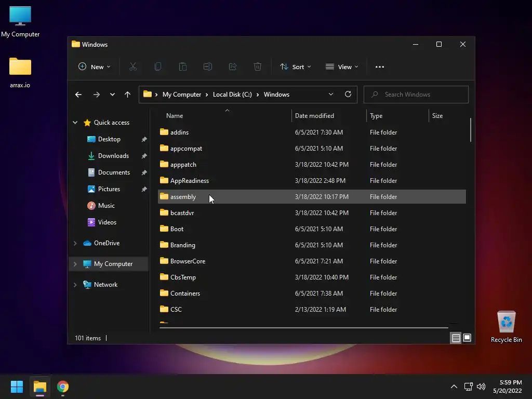Sort by the Type column header

click(x=397, y=116)
